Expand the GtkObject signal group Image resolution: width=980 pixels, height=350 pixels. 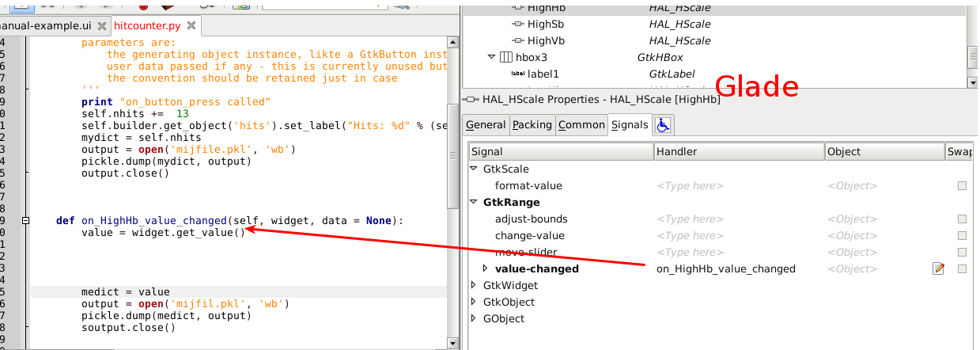[475, 302]
